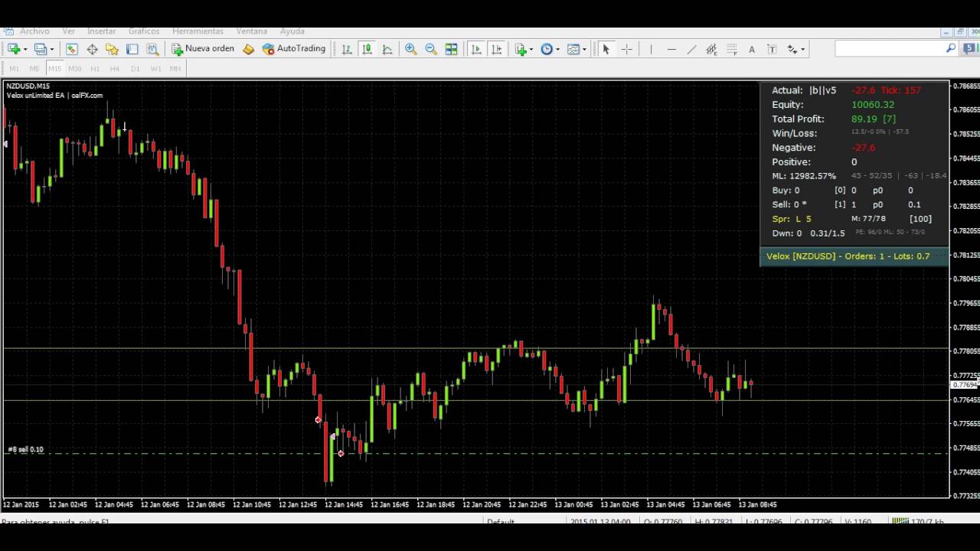Open the Ventana menu
Image resolution: width=980 pixels, height=551 pixels.
pyautogui.click(x=252, y=31)
